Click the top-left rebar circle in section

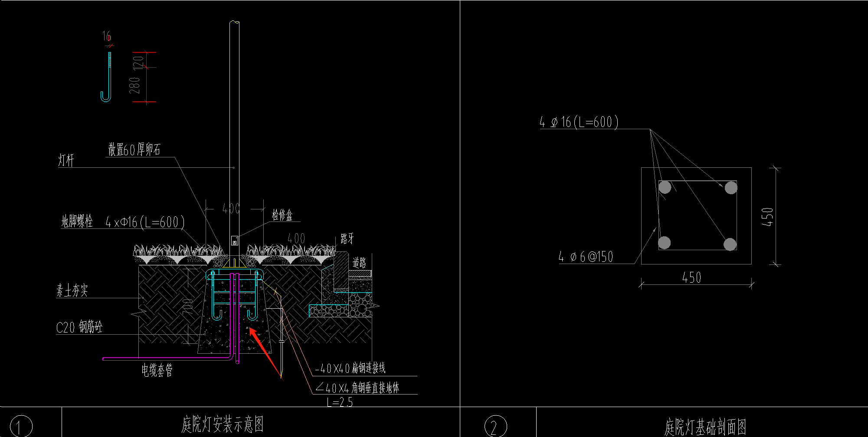(x=665, y=187)
